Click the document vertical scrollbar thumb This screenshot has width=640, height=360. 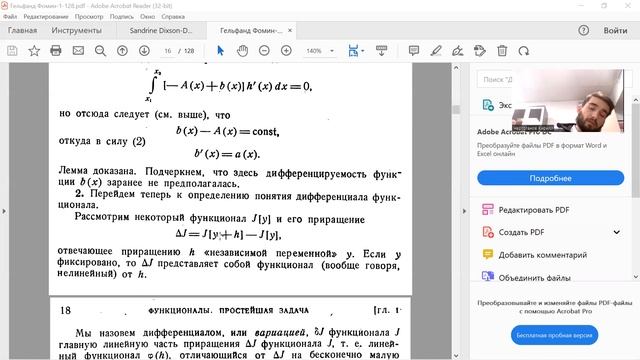(456, 109)
